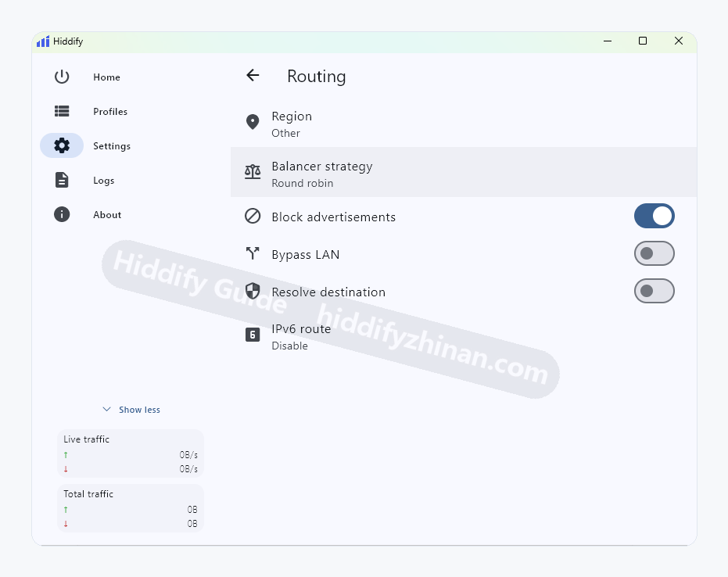Open the About menu item
This screenshot has height=577, width=728.
click(107, 214)
